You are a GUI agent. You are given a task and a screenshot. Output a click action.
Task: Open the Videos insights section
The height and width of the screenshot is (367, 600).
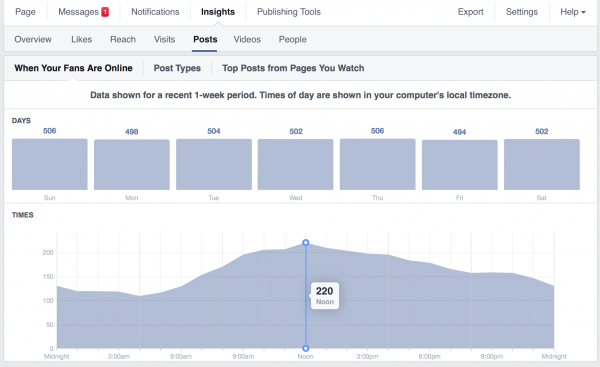[x=247, y=39]
